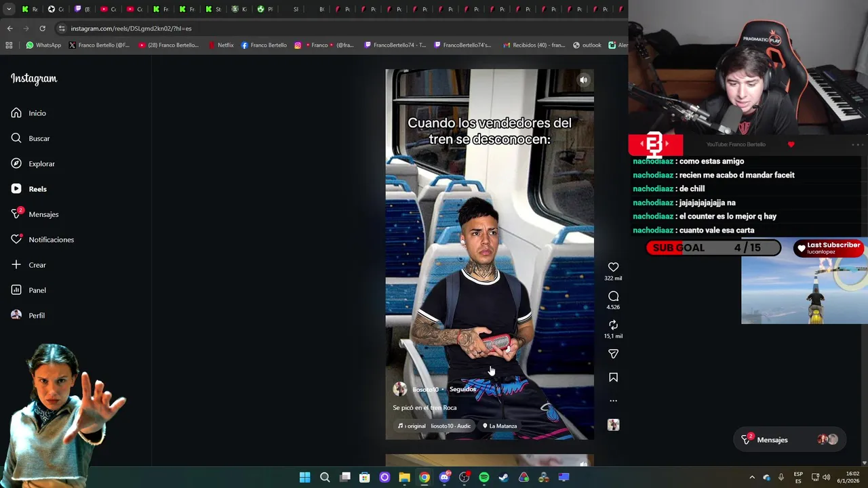Repost the reel with repost icon
Viewport: 868px width, 488px height.
[x=613, y=325]
